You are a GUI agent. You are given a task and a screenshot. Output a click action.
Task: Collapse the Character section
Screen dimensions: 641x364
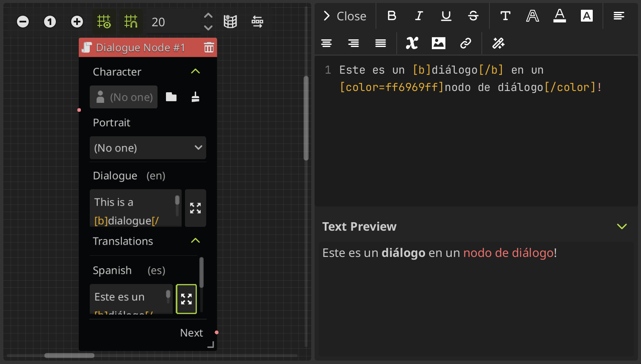coord(195,71)
